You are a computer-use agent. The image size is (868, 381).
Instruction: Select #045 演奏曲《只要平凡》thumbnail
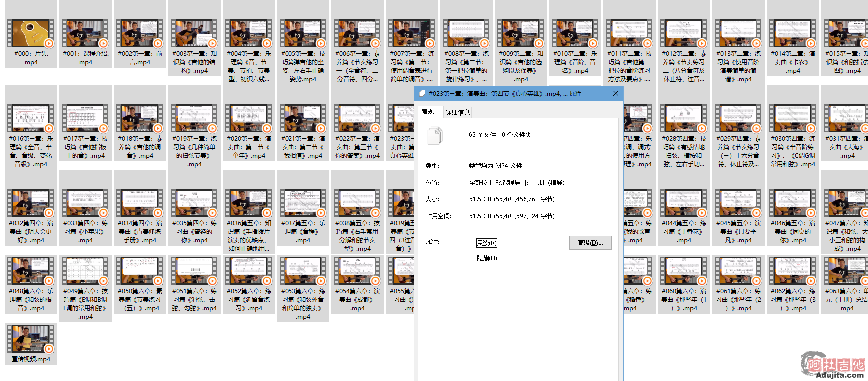tap(738, 203)
